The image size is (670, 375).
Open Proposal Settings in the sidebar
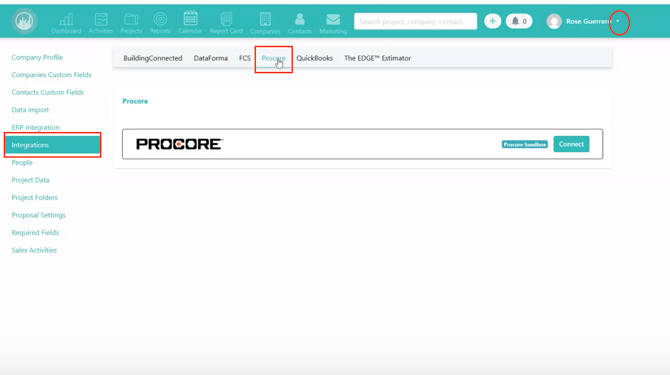pyautogui.click(x=38, y=215)
